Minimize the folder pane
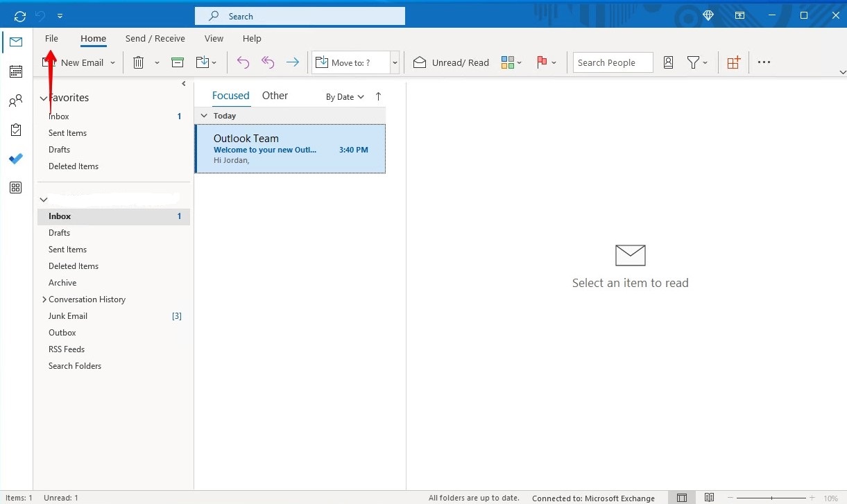Screen dimensions: 847x504 183,84
